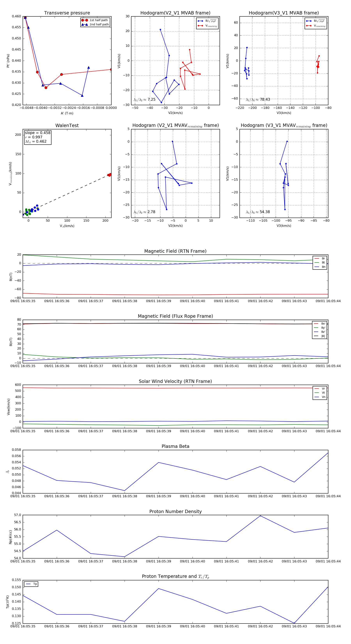The width and height of the screenshot is (351, 644).
Task: Click the "Vr" legend entry
Action: [x=320, y=389]
